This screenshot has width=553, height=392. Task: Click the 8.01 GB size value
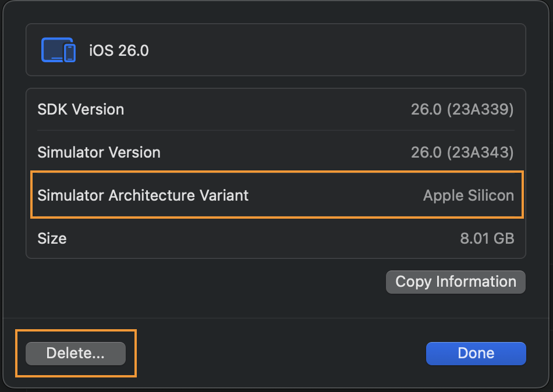tap(487, 238)
